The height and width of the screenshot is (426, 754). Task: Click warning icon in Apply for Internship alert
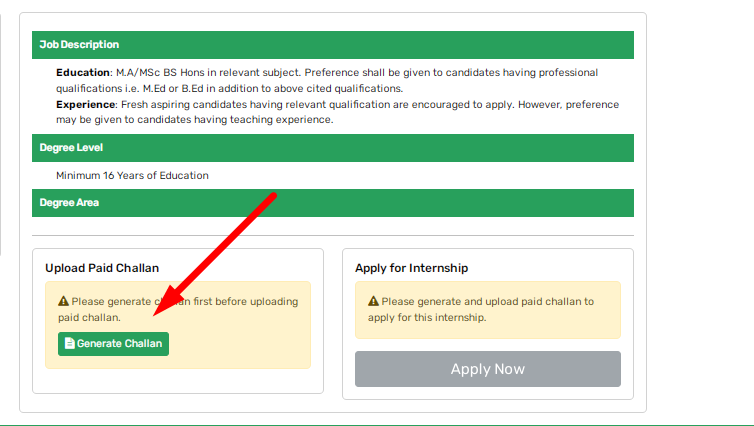click(x=373, y=301)
